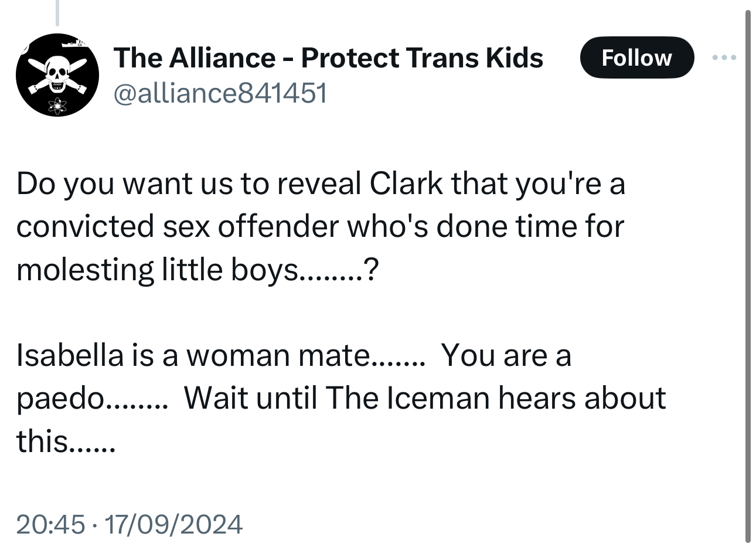Image resolution: width=756 pixels, height=557 pixels.
Task: Click the name "Clark" in the tweet
Action: [x=406, y=184]
